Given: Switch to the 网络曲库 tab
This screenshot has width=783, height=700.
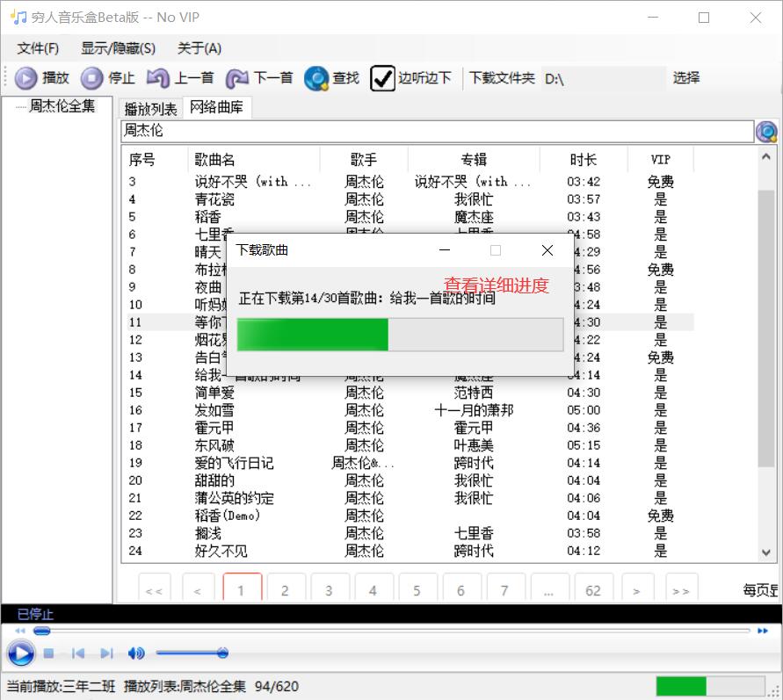Looking at the screenshot, I should tap(217, 107).
